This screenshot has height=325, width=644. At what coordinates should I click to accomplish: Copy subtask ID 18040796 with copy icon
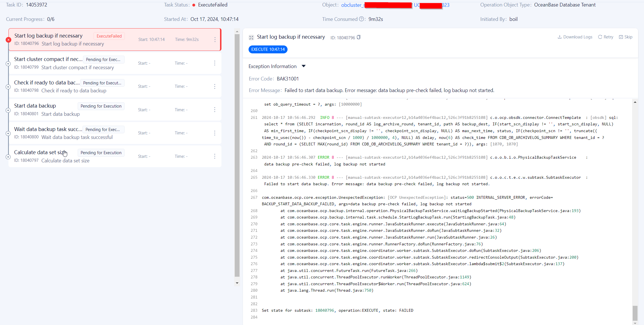[359, 37]
